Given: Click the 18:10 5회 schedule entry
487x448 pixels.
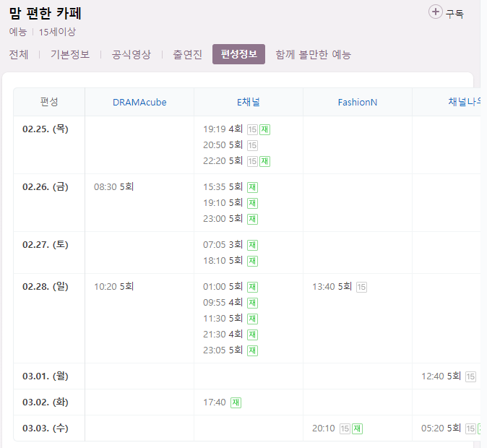Looking at the screenshot, I should pyautogui.click(x=223, y=260).
